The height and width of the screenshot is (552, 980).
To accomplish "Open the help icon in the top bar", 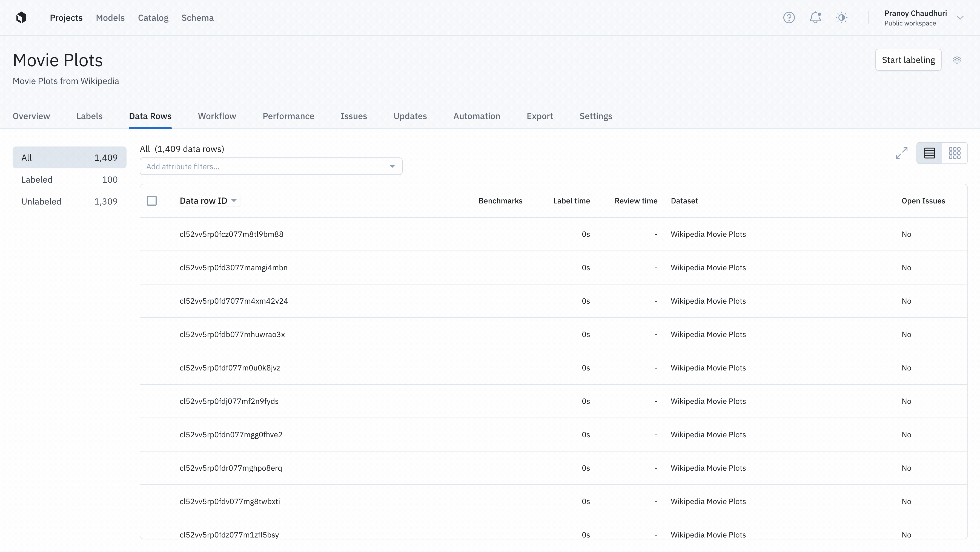I will pyautogui.click(x=789, y=18).
